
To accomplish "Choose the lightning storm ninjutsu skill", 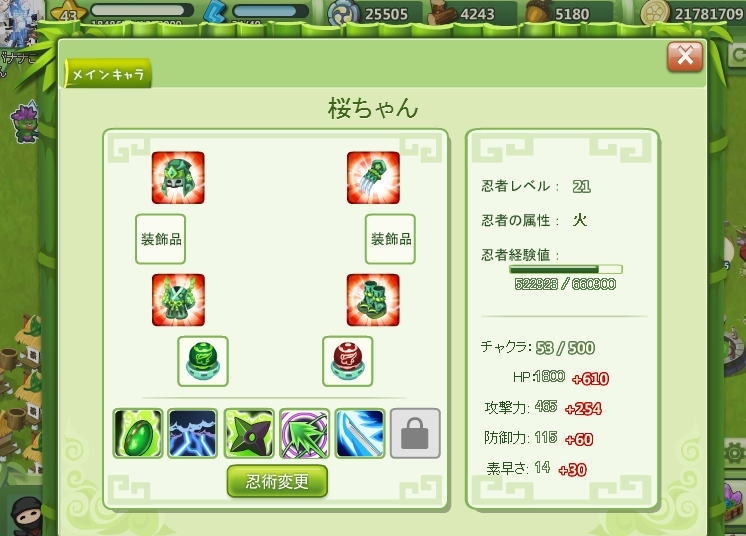I will [x=193, y=433].
